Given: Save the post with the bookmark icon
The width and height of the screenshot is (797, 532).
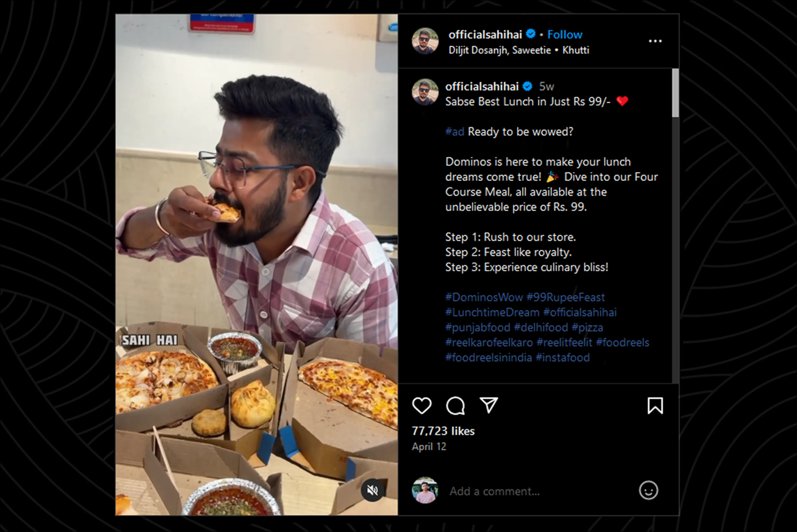Looking at the screenshot, I should [655, 406].
